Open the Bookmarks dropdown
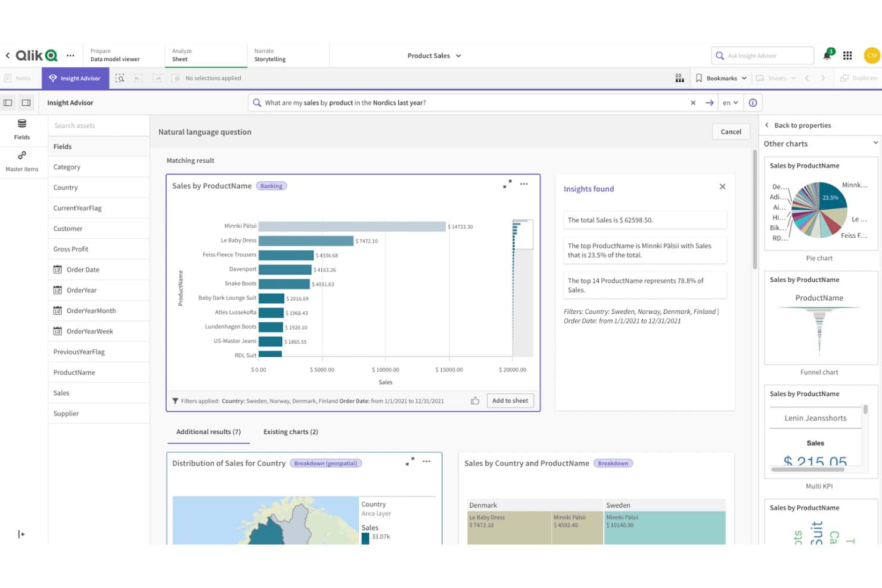 (x=721, y=78)
